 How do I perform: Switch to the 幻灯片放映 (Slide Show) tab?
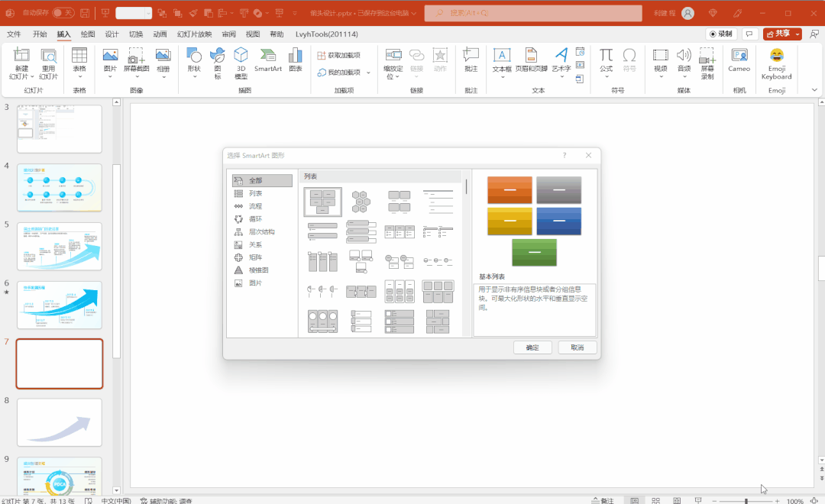(194, 34)
